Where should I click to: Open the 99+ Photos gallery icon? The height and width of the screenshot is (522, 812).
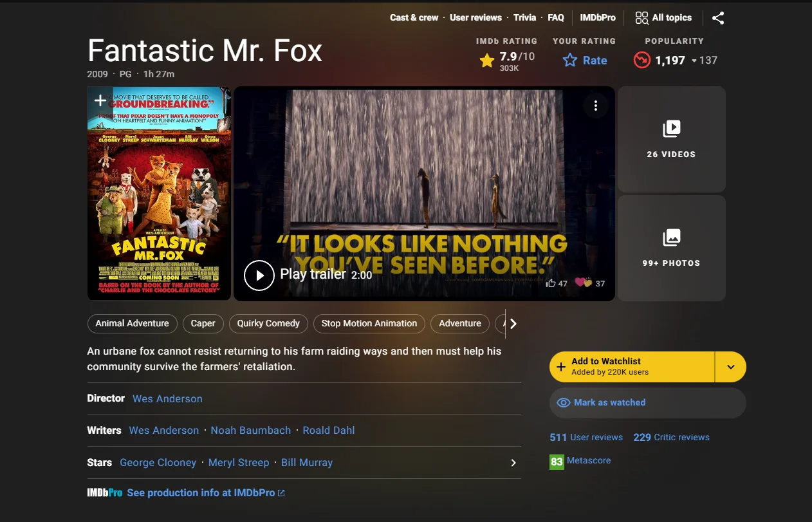(x=671, y=237)
